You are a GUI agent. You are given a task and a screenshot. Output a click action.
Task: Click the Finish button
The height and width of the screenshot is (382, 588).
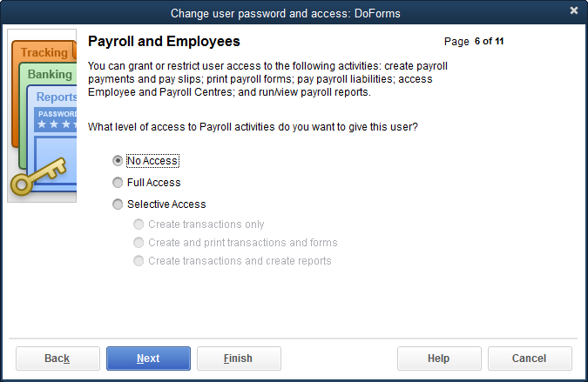pos(239,359)
